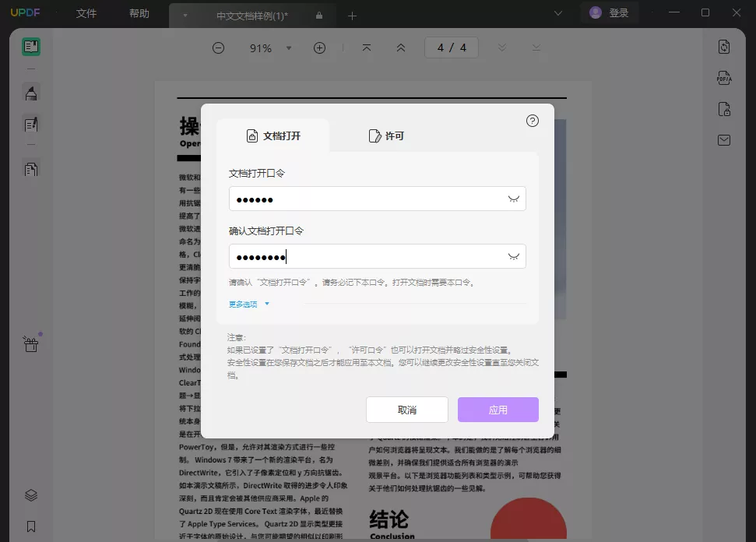Click the 结论 heading in document
756x542 pixels.
pyautogui.click(x=389, y=519)
